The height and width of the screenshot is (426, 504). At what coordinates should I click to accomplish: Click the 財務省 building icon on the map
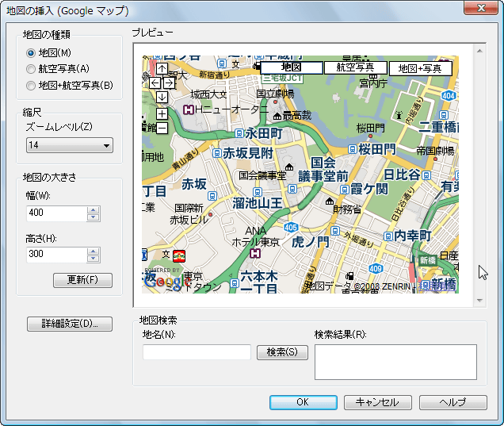[x=330, y=201]
